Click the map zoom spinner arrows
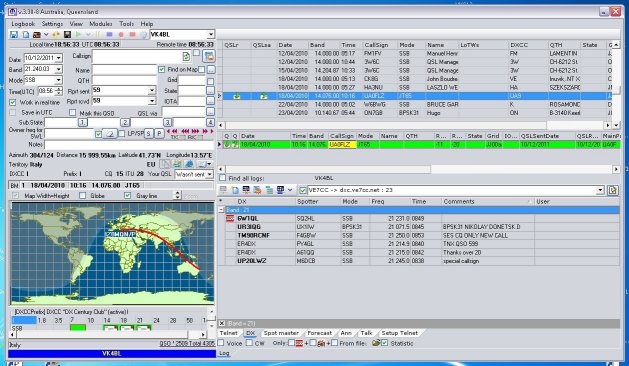This screenshot has width=629, height=366. (x=178, y=195)
